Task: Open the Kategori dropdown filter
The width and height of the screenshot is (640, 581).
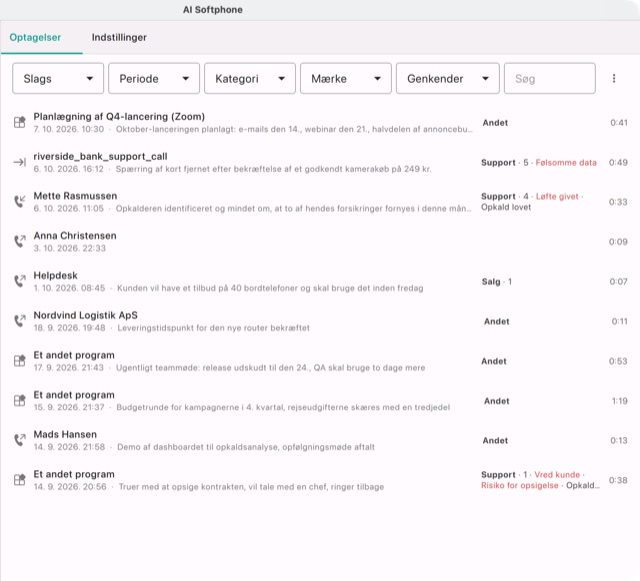Action: tap(250, 78)
